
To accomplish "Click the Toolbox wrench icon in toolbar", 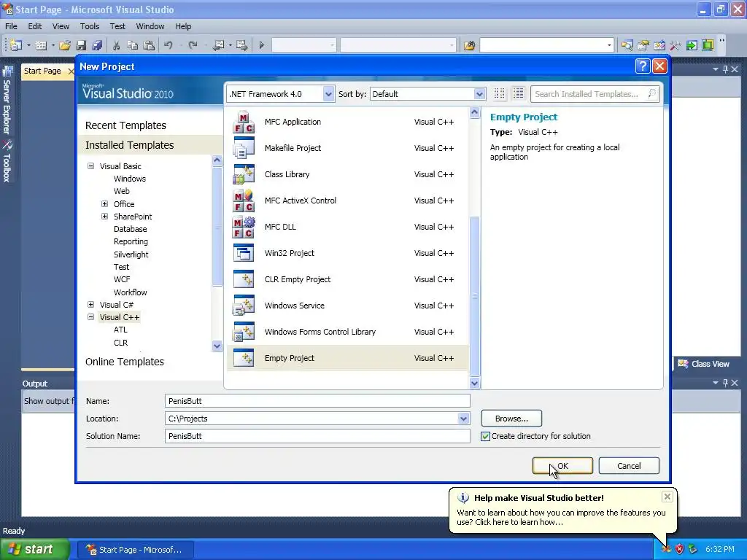I will [x=675, y=45].
